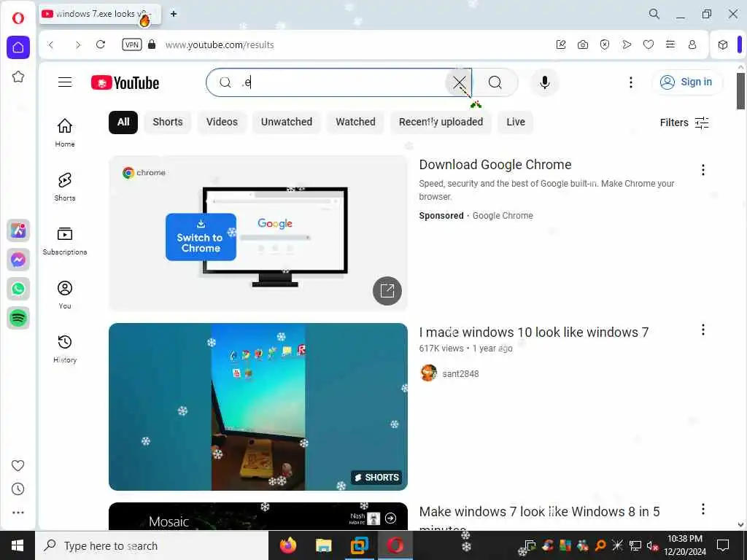
Task: Visit the sant2848 channel
Action: pos(460,374)
